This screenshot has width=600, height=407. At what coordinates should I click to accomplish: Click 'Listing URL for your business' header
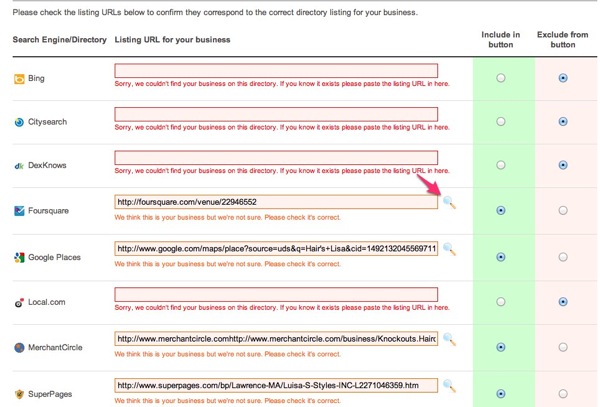click(172, 40)
